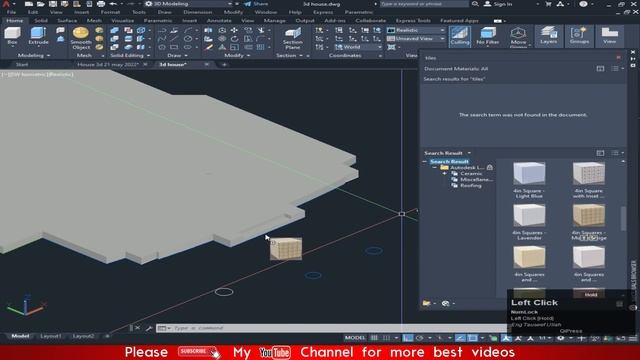Click the open library folder icon in browser
640x360 pixels.
tap(427, 303)
